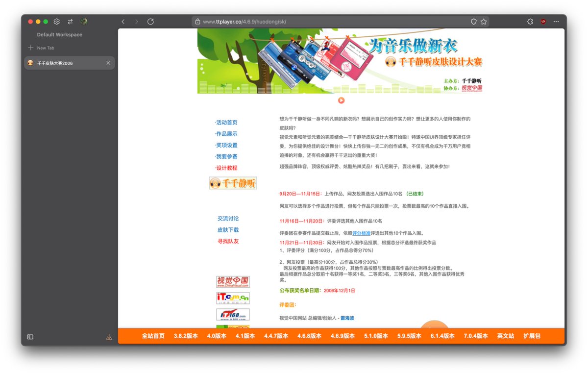Click the 视觉中国 sponsor logo in left column

(x=233, y=281)
